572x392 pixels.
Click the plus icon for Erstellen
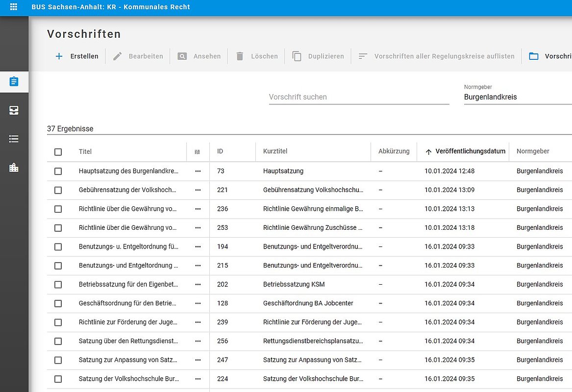pos(59,56)
